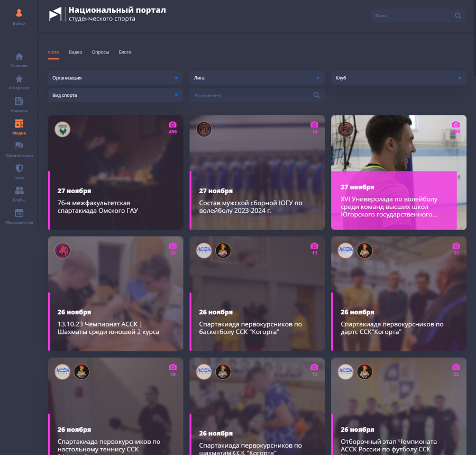This screenshot has width=476, height=455.
Task: Open the 76-я межфакультетская спартакиада Омского ГАУ album
Action: click(115, 172)
